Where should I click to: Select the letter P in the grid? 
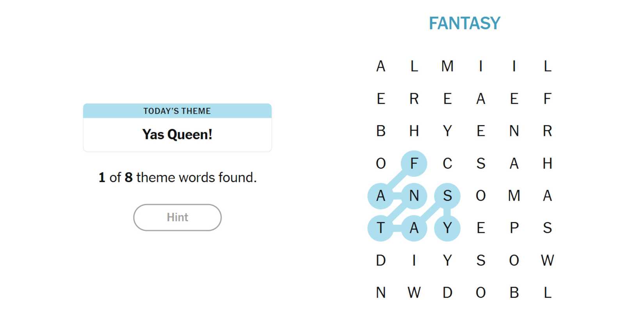click(x=514, y=228)
